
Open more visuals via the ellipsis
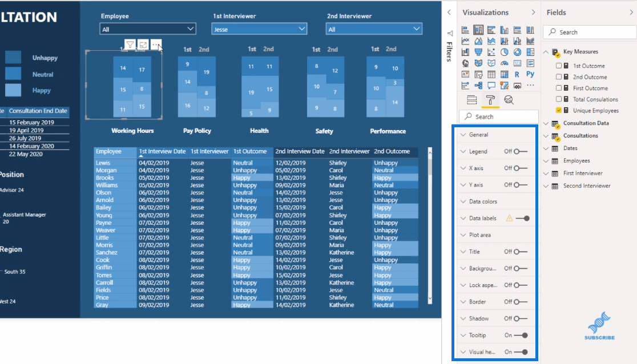coord(530,86)
